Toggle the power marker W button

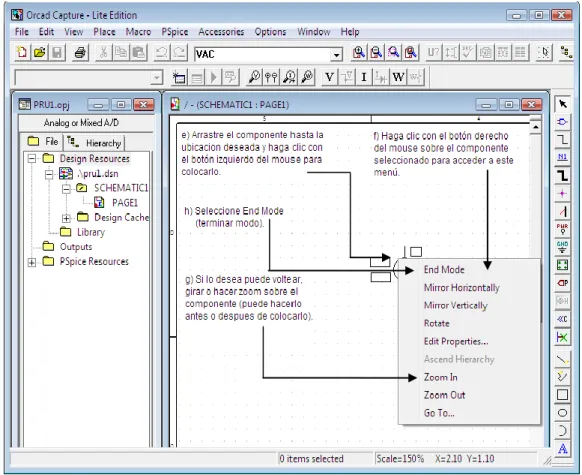[398, 77]
